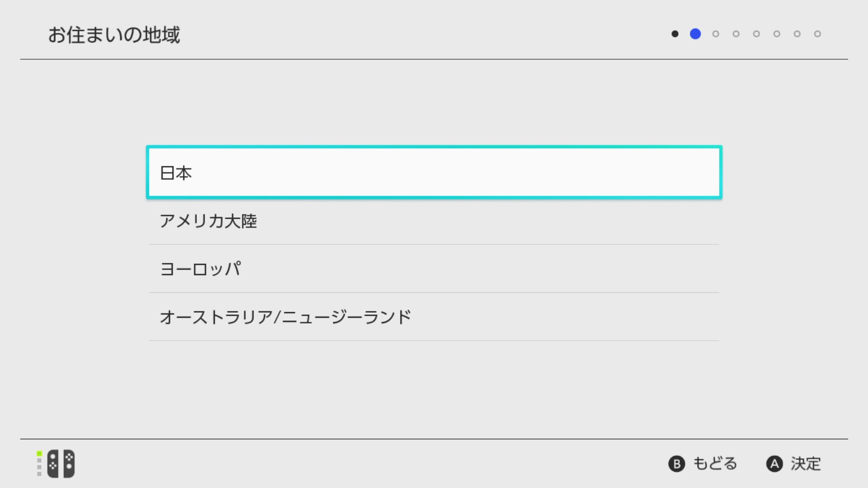The height and width of the screenshot is (488, 868).
Task: Click the sixth progress step dot
Action: (777, 34)
